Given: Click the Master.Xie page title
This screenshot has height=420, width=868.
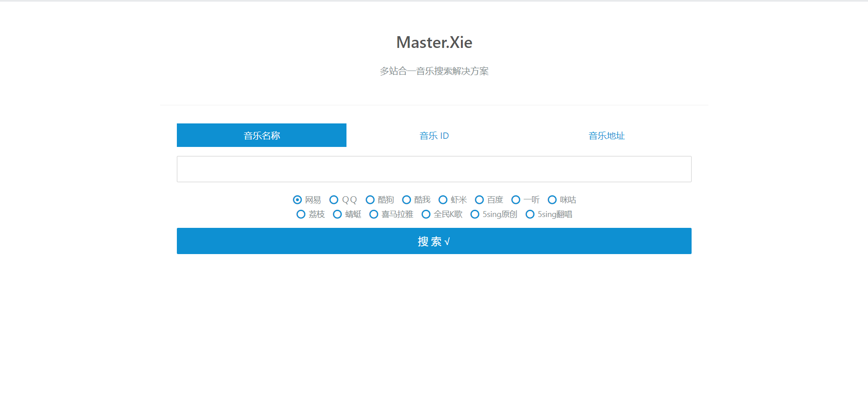Looking at the screenshot, I should coord(434,42).
